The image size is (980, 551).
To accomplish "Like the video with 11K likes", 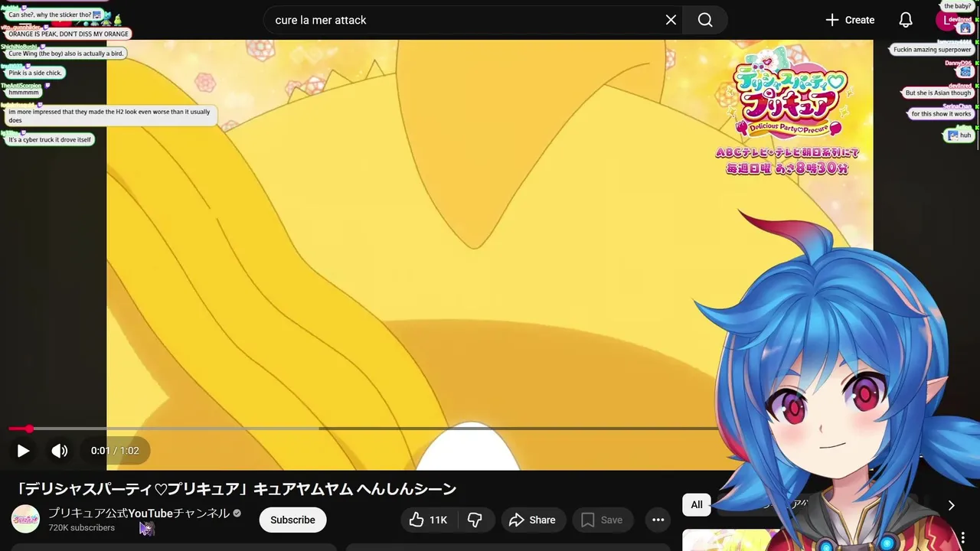I will click(428, 520).
